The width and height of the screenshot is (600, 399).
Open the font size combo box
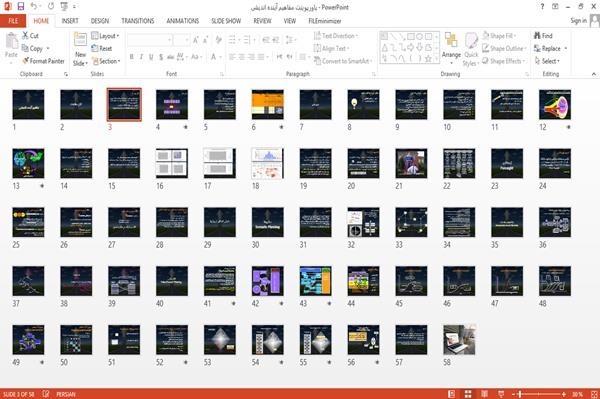181,40
